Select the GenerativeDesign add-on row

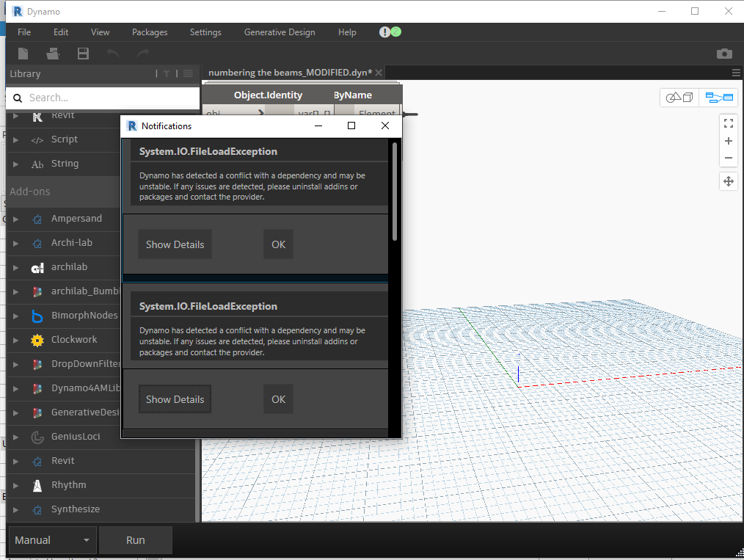pos(64,412)
